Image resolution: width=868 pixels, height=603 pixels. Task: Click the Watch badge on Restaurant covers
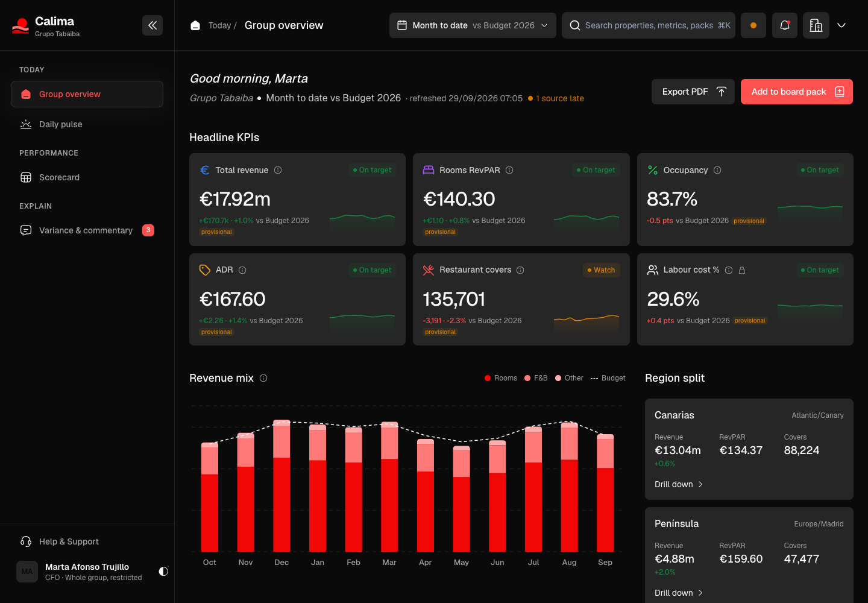tap(602, 270)
